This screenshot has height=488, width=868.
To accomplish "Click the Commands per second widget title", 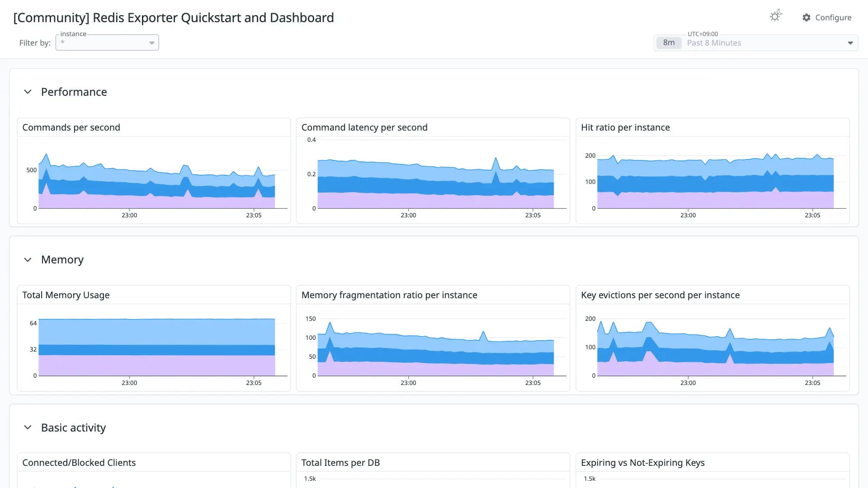I will point(71,127).
